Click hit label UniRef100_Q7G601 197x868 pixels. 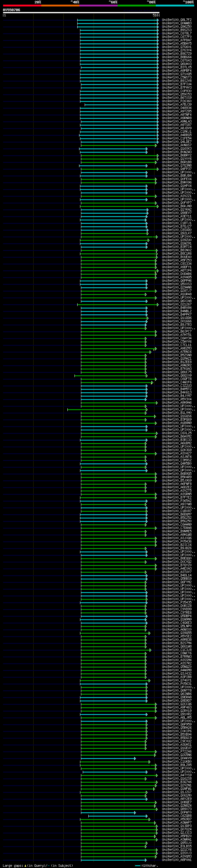177,47
